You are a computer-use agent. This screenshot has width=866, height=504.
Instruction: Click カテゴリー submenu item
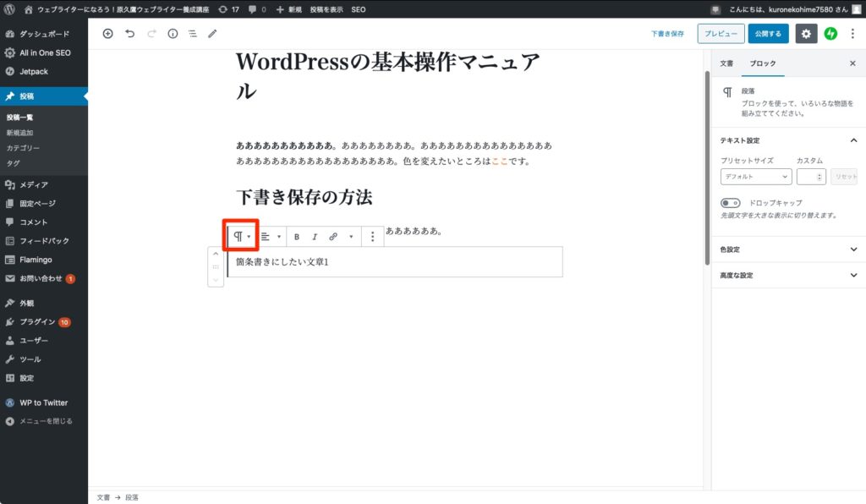coord(23,149)
